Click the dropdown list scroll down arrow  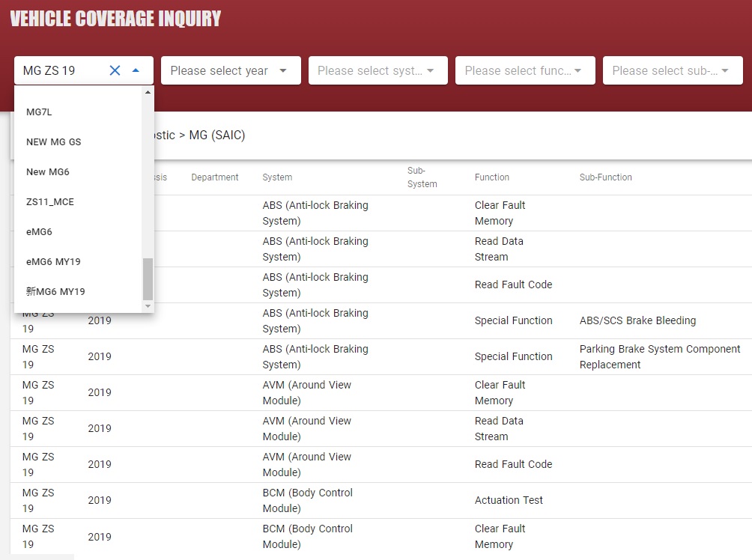[148, 306]
